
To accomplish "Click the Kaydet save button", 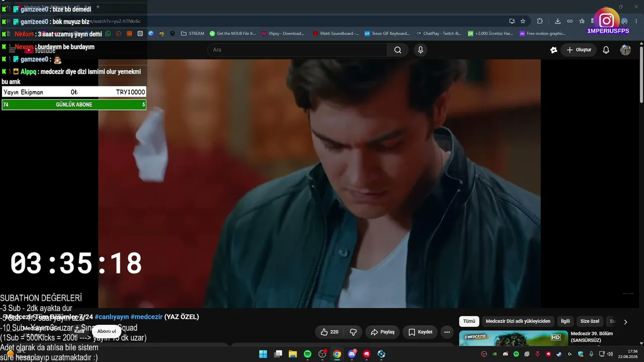I will tap(421, 332).
